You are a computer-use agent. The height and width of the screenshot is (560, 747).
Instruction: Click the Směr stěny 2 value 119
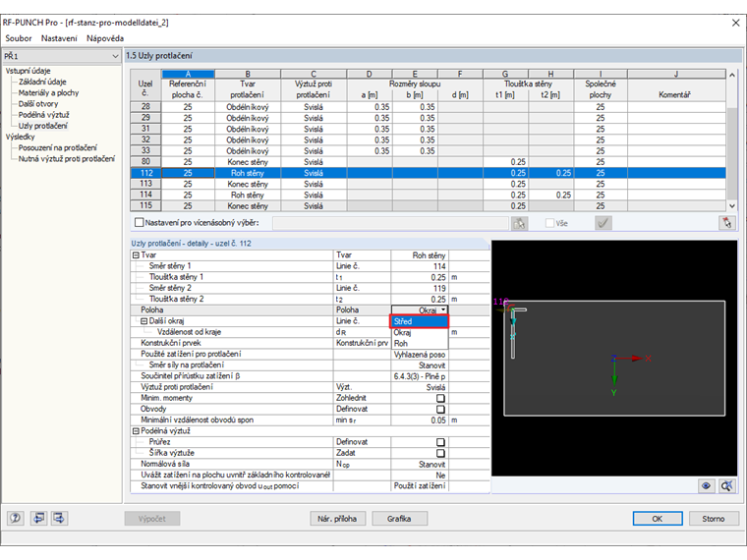click(x=420, y=288)
